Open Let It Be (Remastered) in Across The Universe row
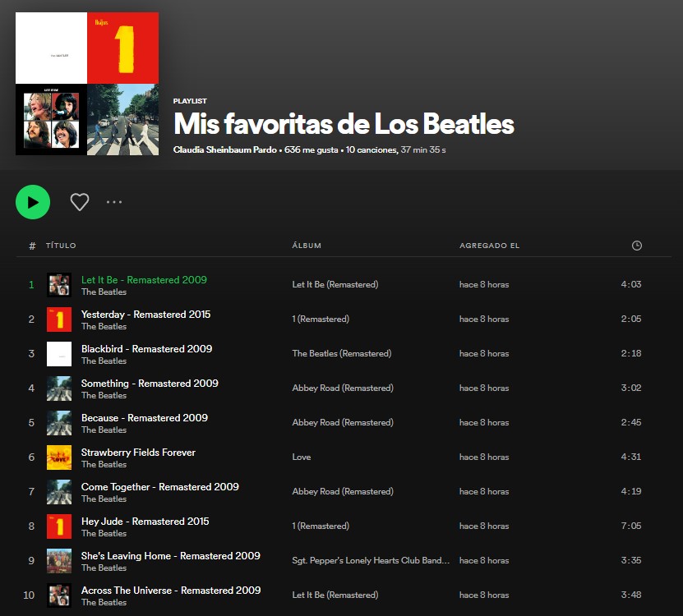Viewport: 683px width, 616px height. (x=335, y=595)
